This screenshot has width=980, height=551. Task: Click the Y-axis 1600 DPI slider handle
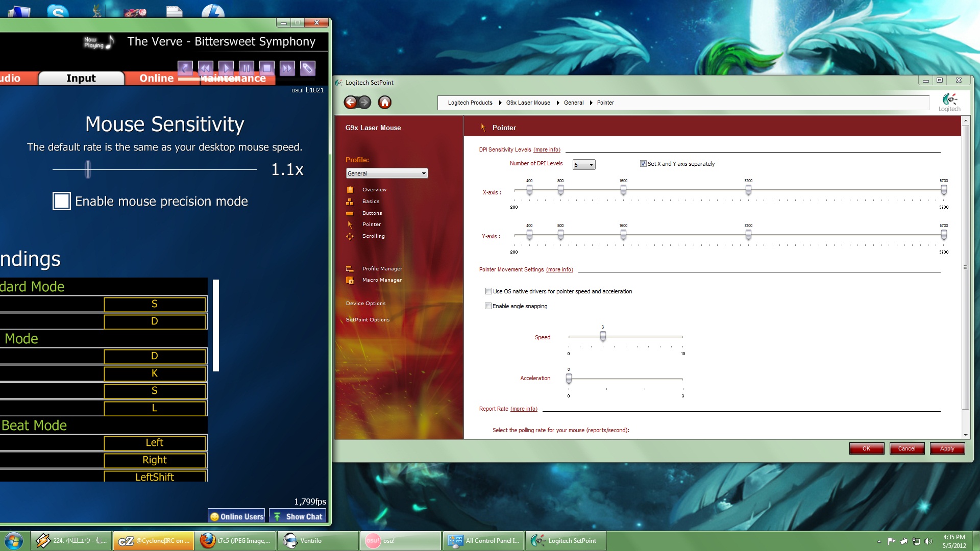click(x=623, y=235)
